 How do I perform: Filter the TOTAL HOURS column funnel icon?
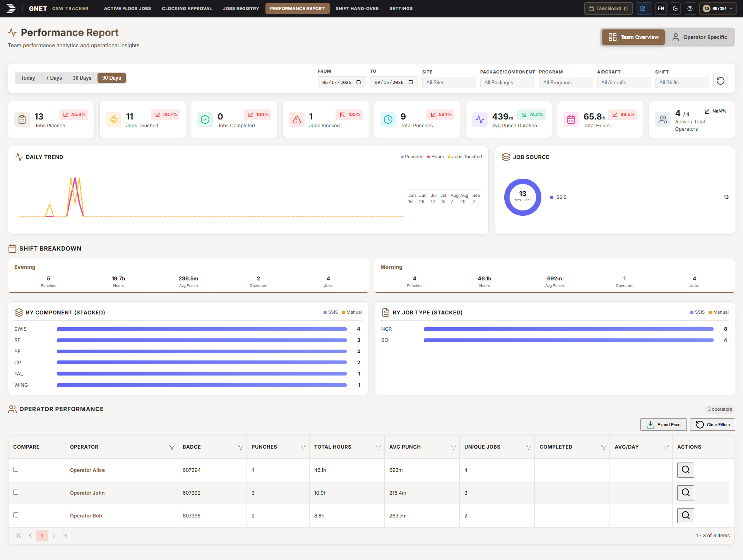point(378,447)
